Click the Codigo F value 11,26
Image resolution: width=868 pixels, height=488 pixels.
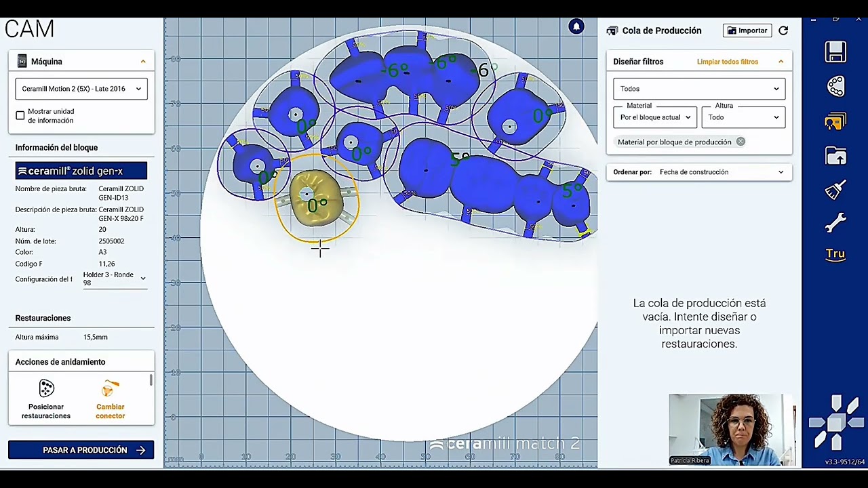coord(106,264)
